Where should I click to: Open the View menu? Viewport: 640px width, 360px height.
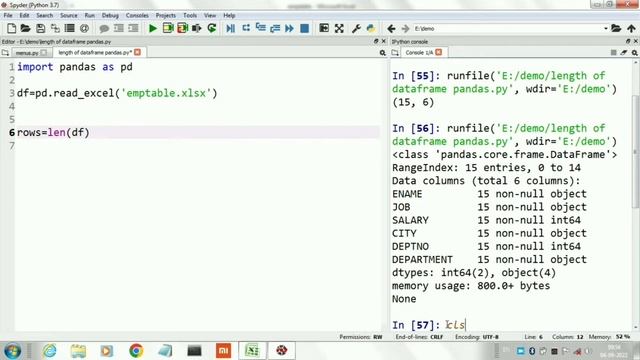210,15
